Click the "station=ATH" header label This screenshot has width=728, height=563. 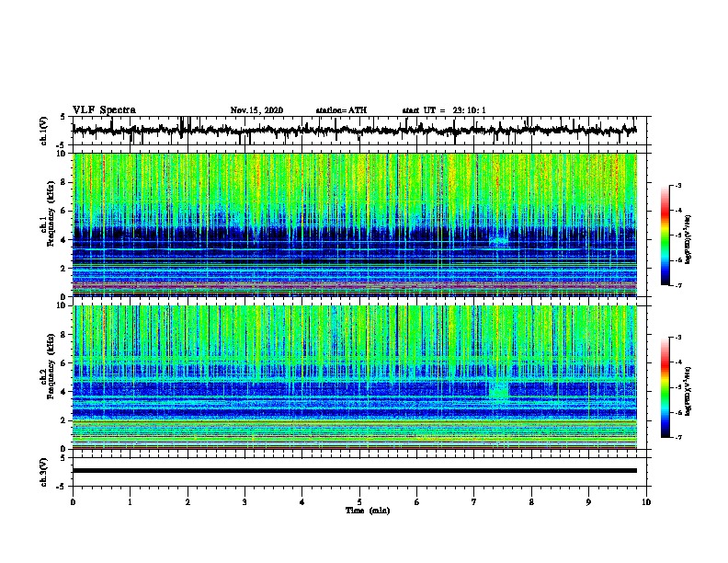pyautogui.click(x=341, y=110)
